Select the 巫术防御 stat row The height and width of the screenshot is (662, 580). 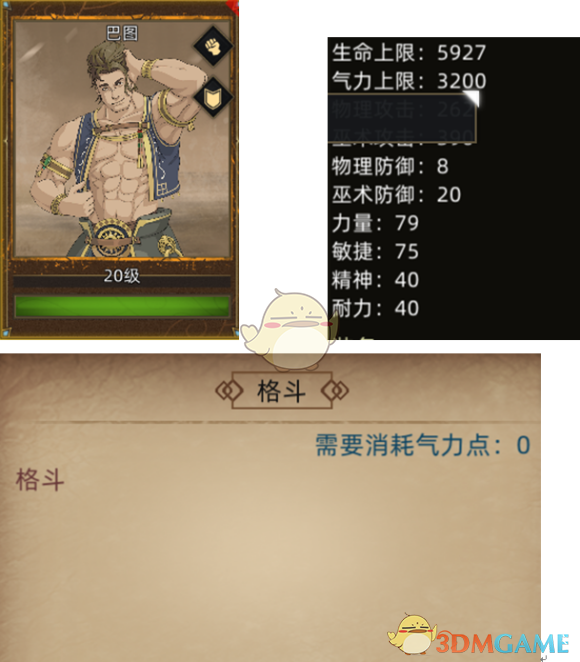tap(396, 194)
